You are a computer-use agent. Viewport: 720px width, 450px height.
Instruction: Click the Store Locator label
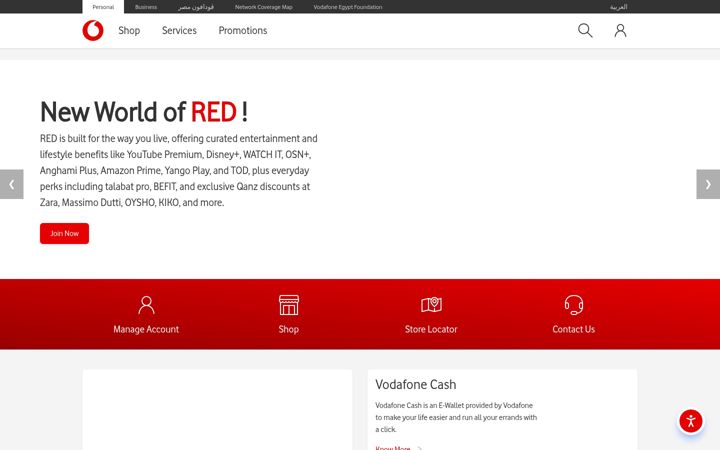coord(431,329)
